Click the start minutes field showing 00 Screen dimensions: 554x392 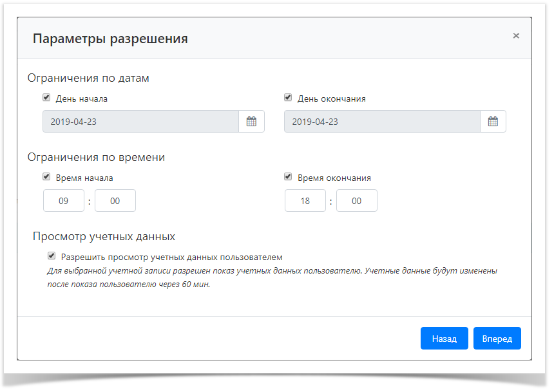pyautogui.click(x=115, y=200)
